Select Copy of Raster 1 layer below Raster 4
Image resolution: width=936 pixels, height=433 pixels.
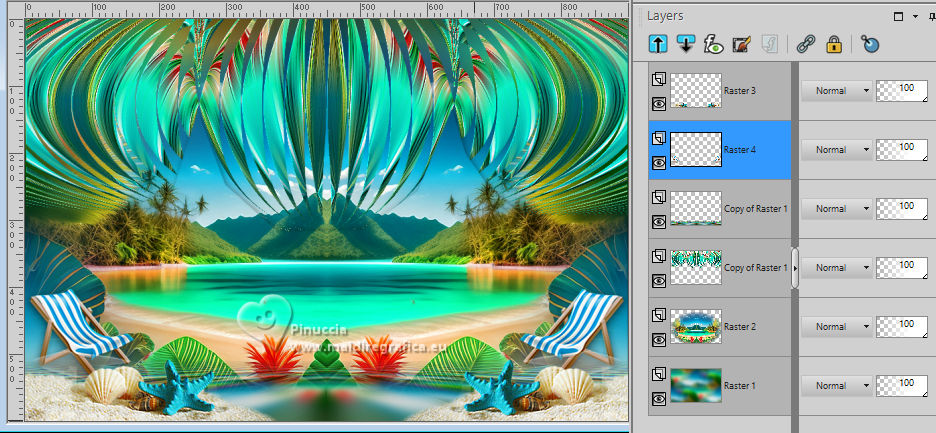click(x=756, y=209)
